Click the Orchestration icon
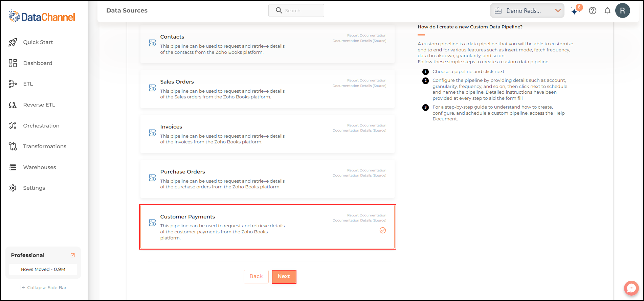644x301 pixels. coord(13,125)
